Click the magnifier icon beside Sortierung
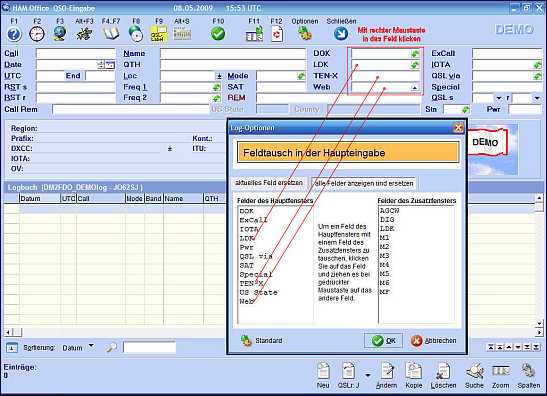This screenshot has height=396, width=547. (x=112, y=348)
